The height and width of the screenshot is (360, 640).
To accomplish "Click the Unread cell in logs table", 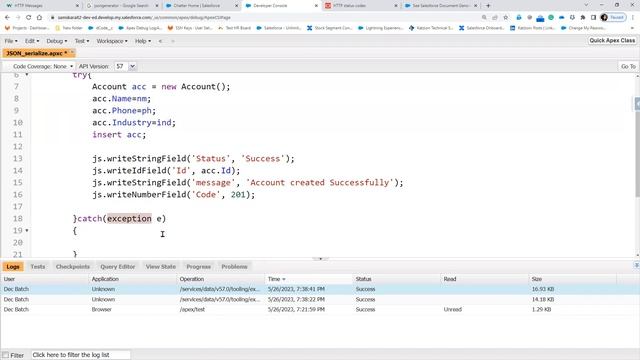I will point(453,309).
